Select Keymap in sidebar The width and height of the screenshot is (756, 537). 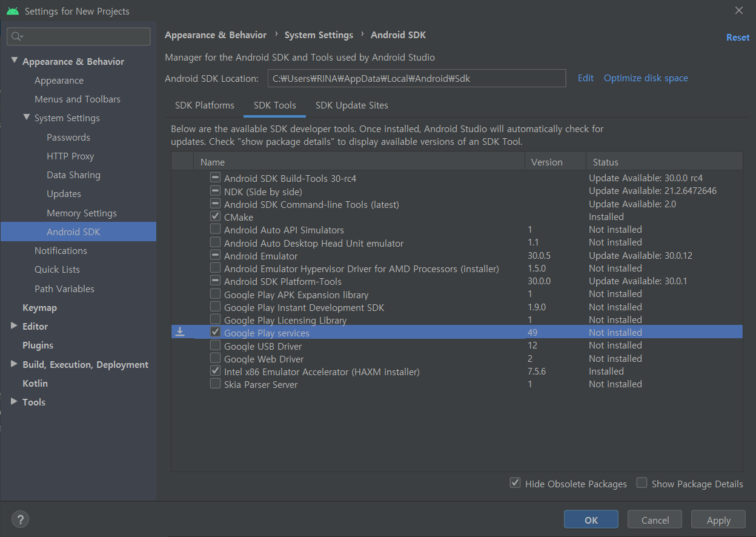click(39, 308)
